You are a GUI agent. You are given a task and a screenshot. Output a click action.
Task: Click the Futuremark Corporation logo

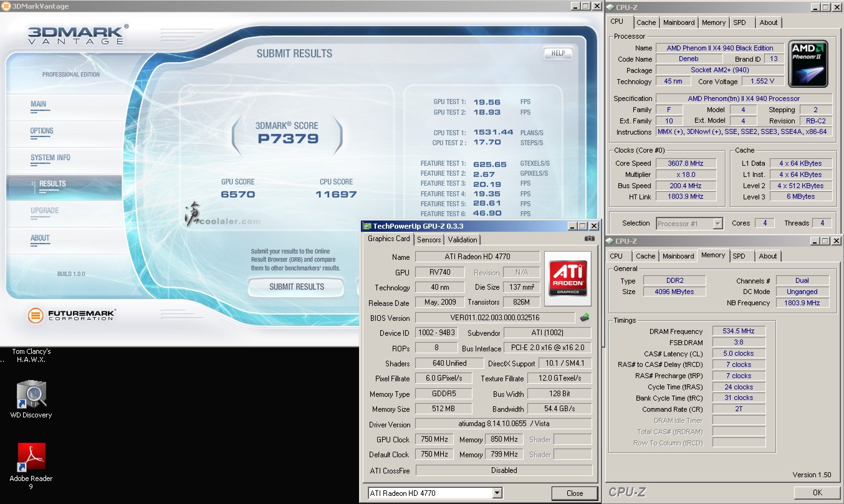(x=72, y=315)
